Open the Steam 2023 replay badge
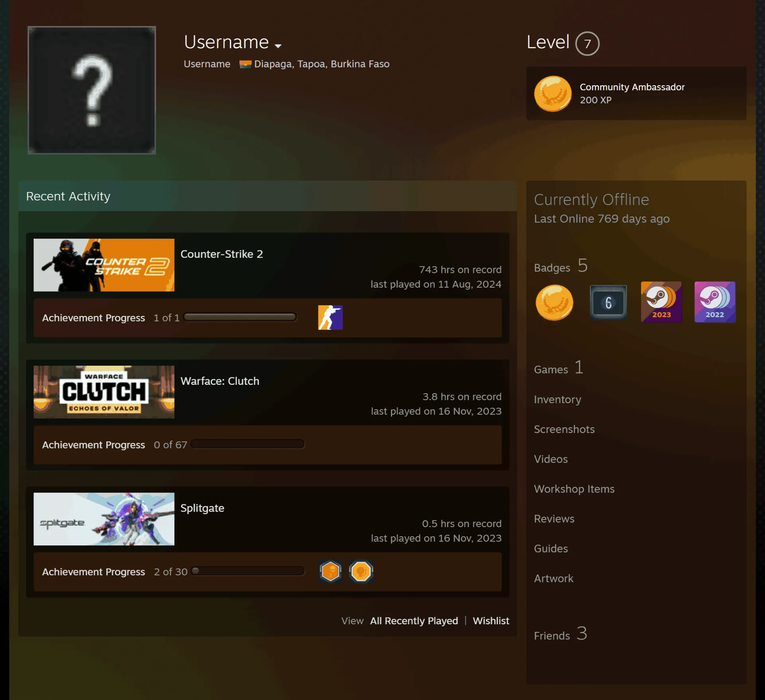 pyautogui.click(x=661, y=302)
